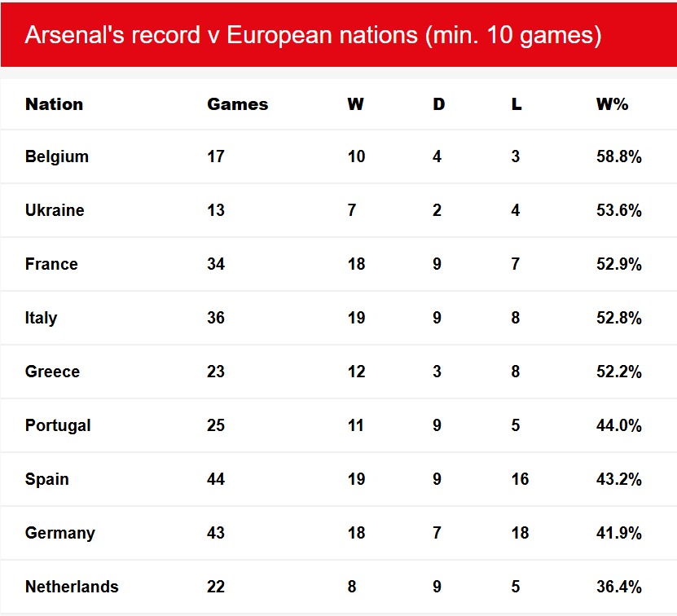
Task: Click the table title in red banner
Action: (313, 36)
